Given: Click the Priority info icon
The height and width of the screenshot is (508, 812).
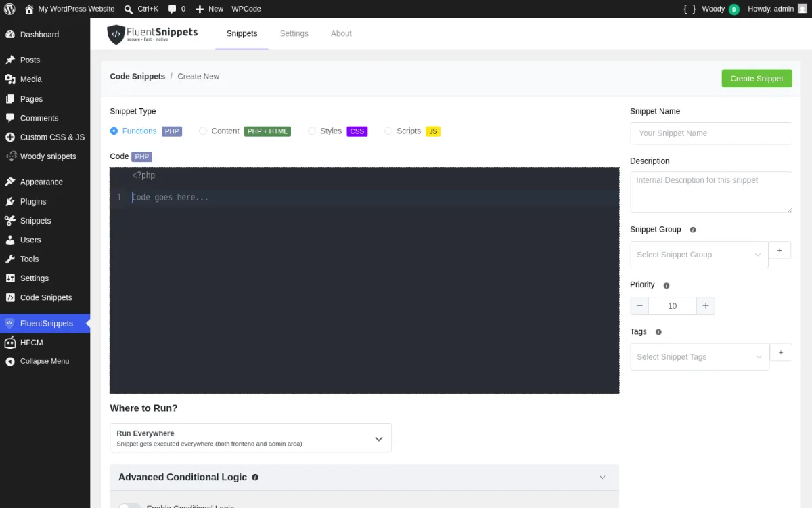Looking at the screenshot, I should point(667,286).
